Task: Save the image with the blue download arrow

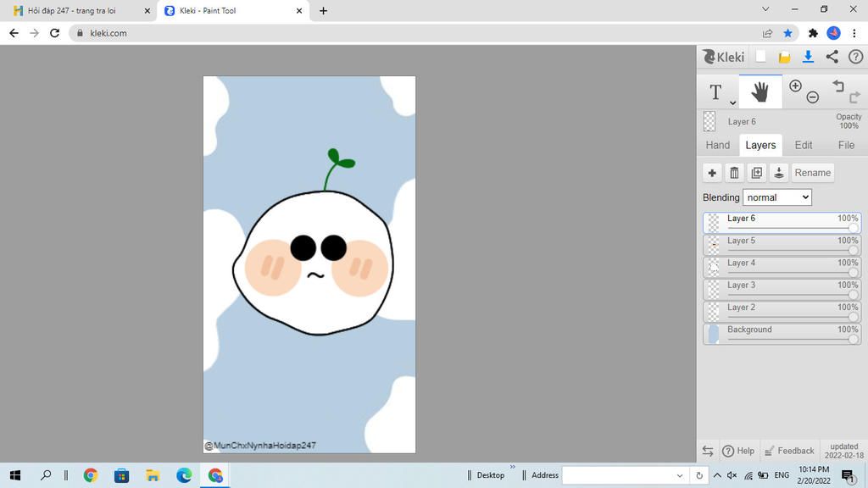Action: (808, 57)
